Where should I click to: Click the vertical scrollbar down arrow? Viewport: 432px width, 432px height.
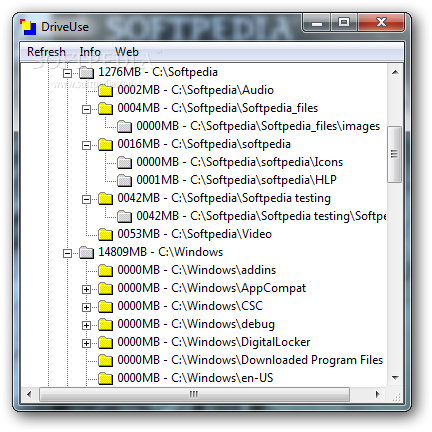coord(395,378)
